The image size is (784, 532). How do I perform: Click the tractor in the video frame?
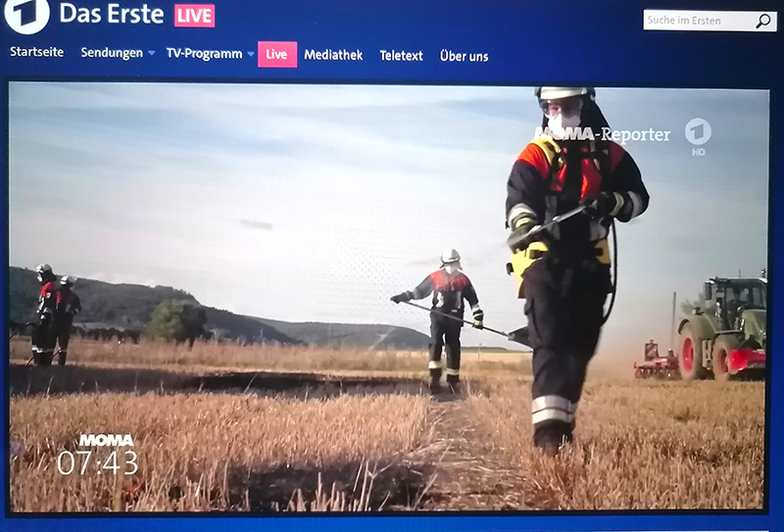[722, 328]
